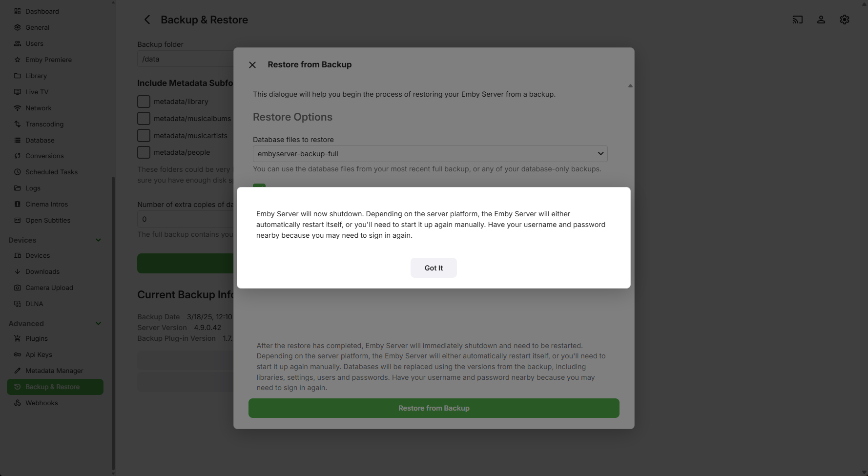Open the user profile icon

[x=821, y=20]
